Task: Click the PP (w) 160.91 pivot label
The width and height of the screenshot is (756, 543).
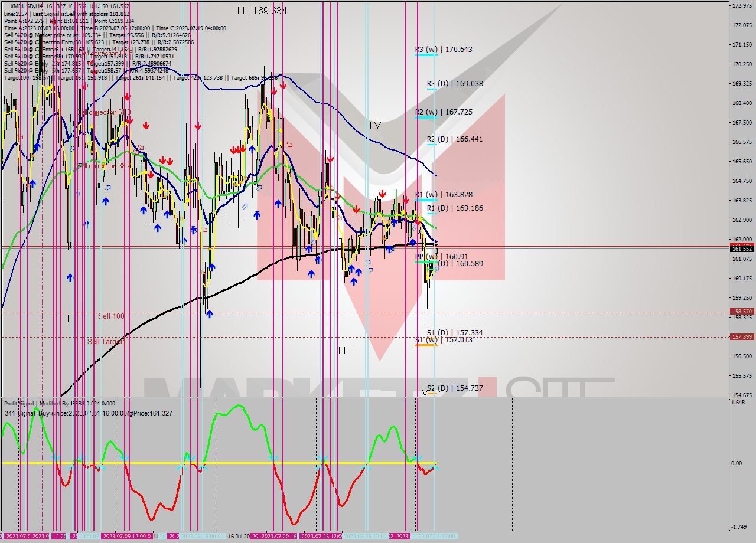Action: [x=442, y=257]
